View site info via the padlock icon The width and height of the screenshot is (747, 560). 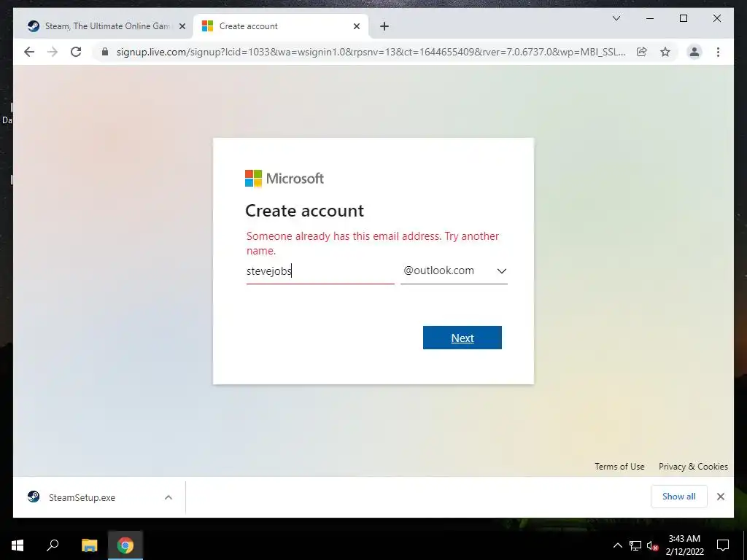105,52
